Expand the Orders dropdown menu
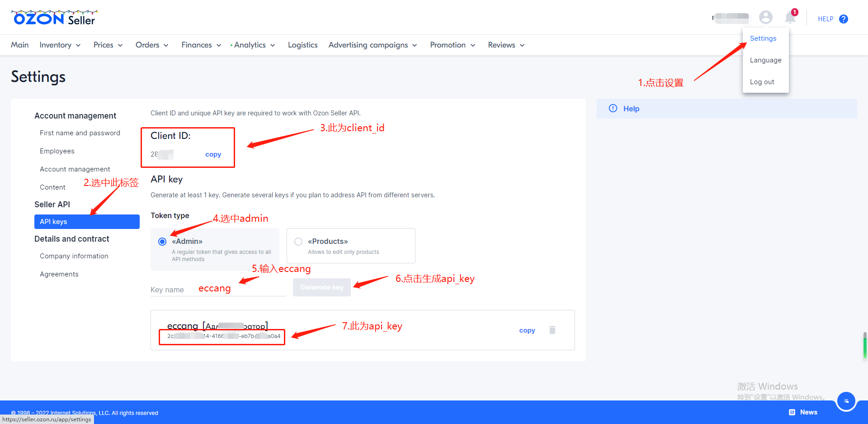 pos(152,45)
